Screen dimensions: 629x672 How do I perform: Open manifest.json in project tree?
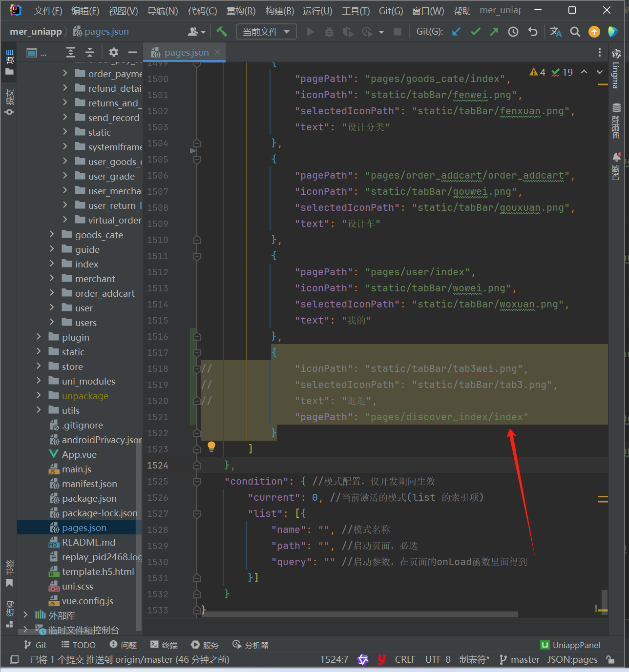pyautogui.click(x=89, y=484)
